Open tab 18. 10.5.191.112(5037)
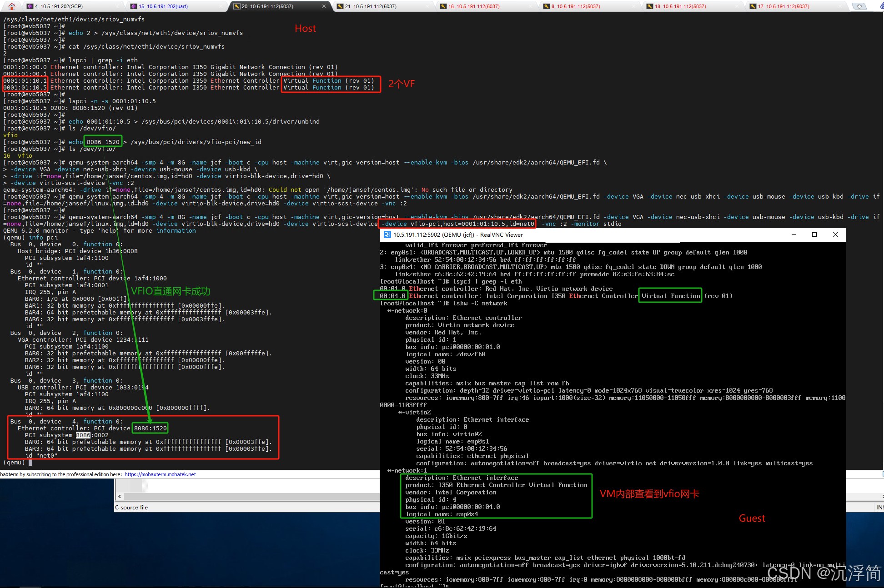Image resolution: width=884 pixels, height=588 pixels. pyautogui.click(x=680, y=6)
